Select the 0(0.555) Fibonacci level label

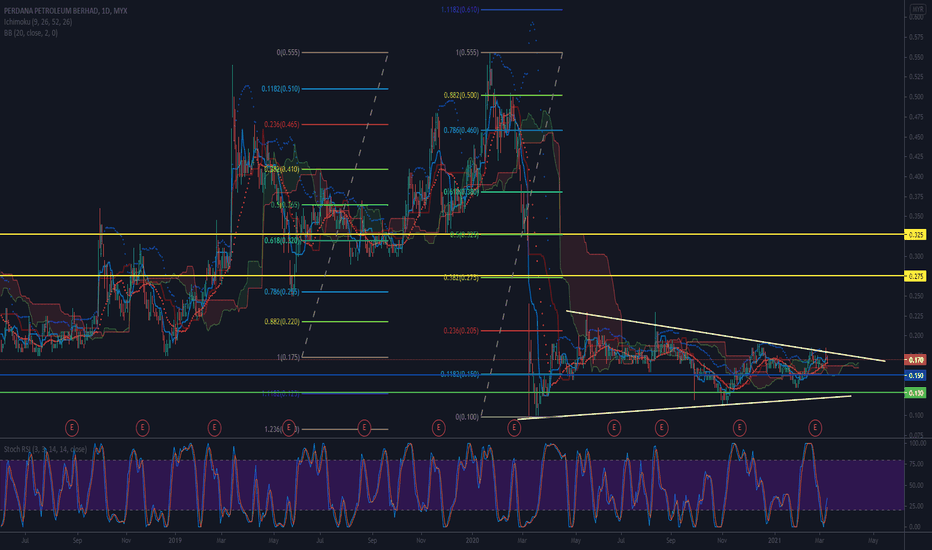click(288, 52)
